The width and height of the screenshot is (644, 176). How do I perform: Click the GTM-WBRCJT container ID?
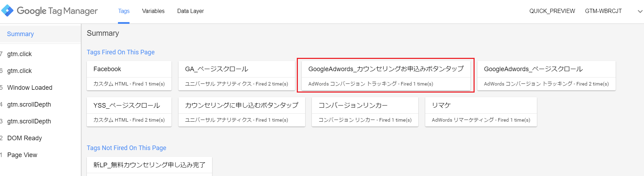click(x=603, y=11)
